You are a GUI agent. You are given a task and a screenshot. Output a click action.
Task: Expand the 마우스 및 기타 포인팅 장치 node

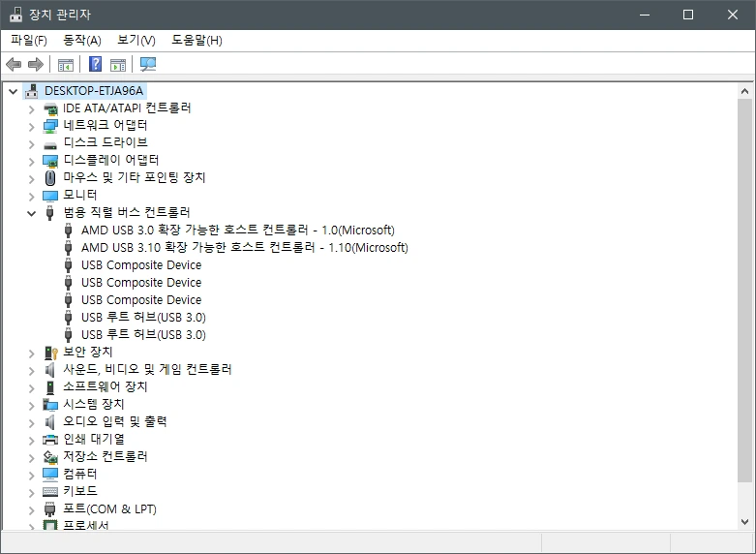click(32, 179)
